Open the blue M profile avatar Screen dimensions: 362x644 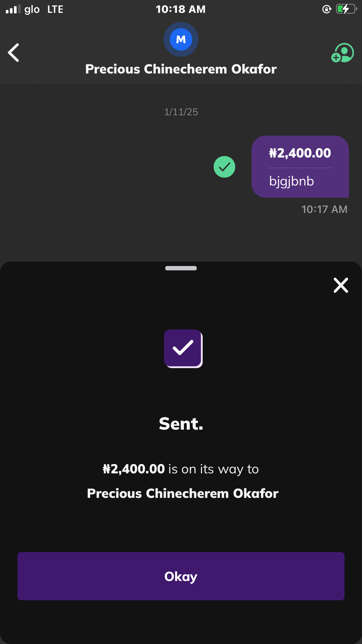181,39
